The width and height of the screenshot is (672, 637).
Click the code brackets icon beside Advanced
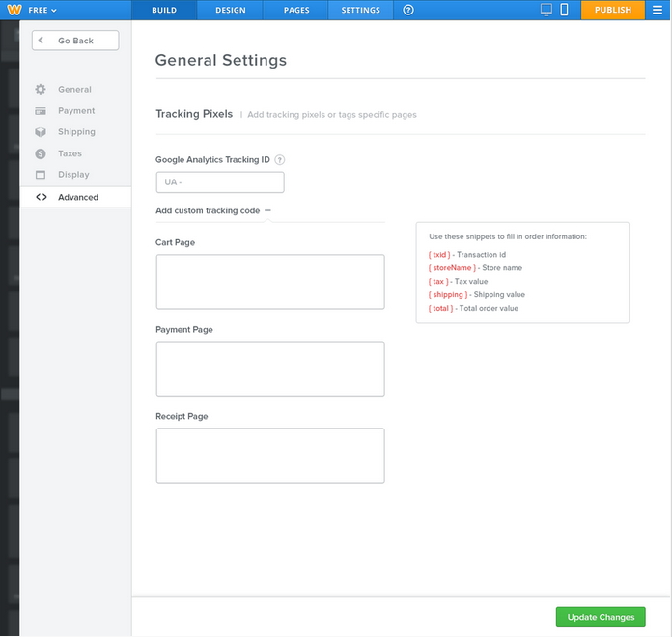coord(42,197)
